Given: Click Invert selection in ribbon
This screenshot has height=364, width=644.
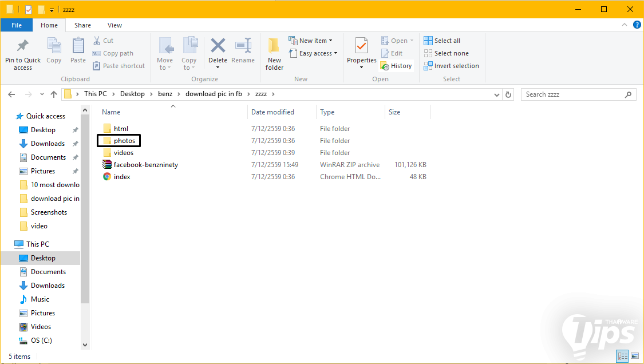Looking at the screenshot, I should coord(451,66).
